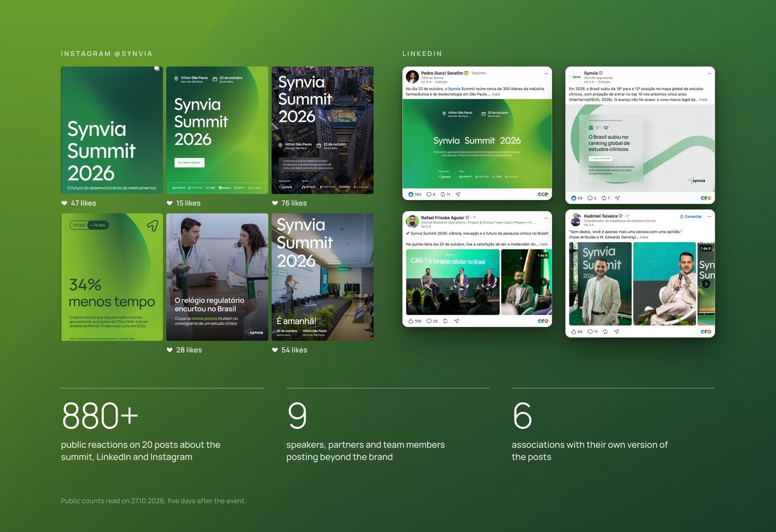
Task: Open the options menu on Rafael Frisske Aguiar's post
Action: 546,218
